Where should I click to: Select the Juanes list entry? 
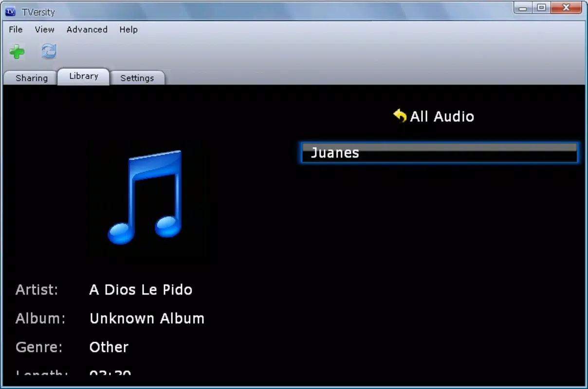point(440,153)
